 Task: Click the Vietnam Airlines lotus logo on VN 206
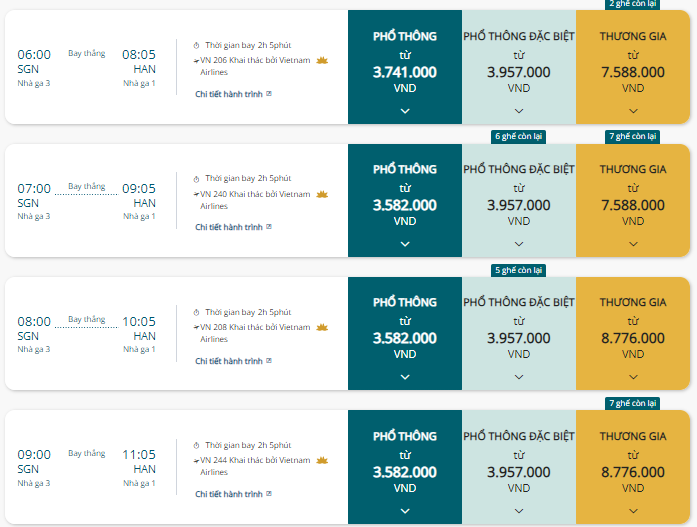click(322, 60)
